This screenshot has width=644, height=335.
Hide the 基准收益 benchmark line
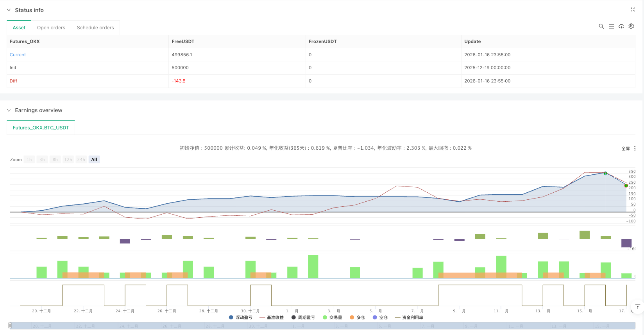pos(272,317)
